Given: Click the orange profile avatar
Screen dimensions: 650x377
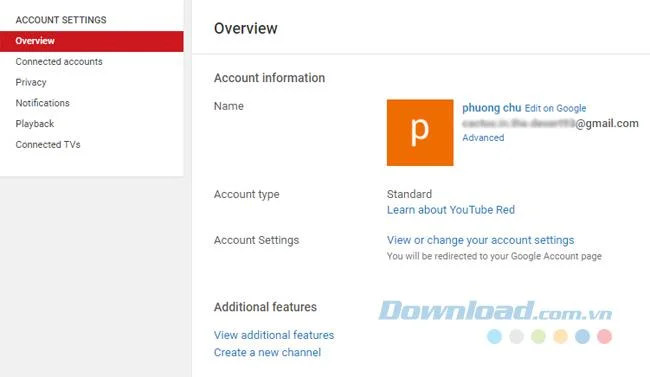Looking at the screenshot, I should tap(420, 133).
